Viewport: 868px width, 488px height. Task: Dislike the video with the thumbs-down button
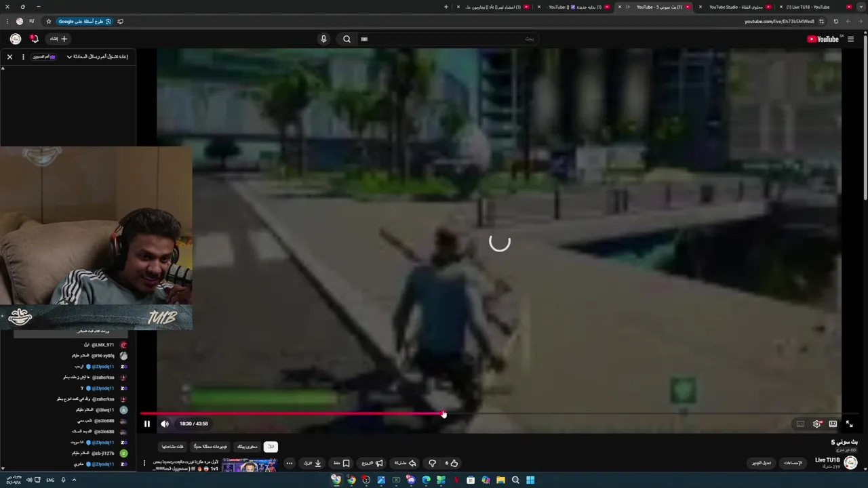pos(432,463)
